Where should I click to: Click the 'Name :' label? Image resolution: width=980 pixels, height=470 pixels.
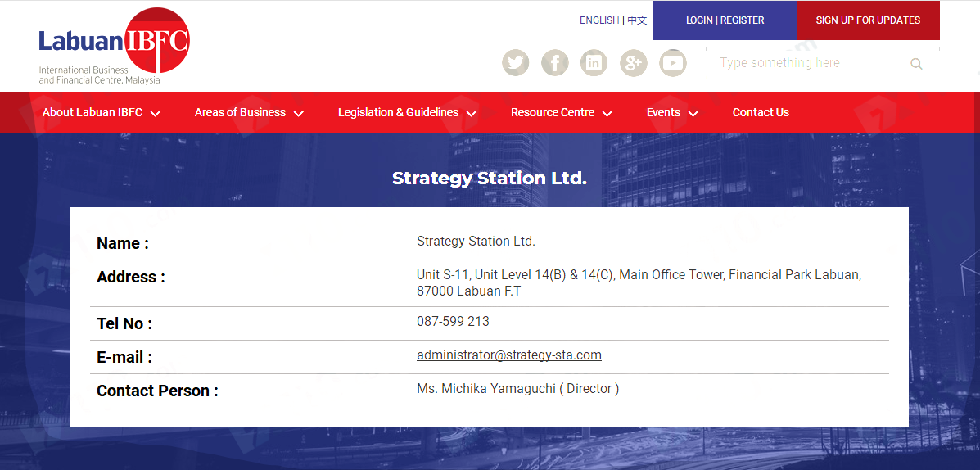pyautogui.click(x=123, y=244)
